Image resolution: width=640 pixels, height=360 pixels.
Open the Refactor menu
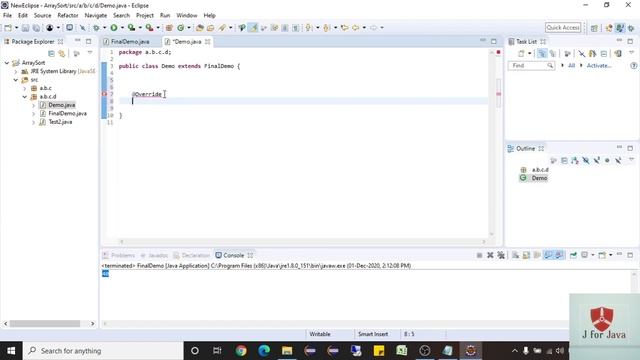[x=68, y=15]
